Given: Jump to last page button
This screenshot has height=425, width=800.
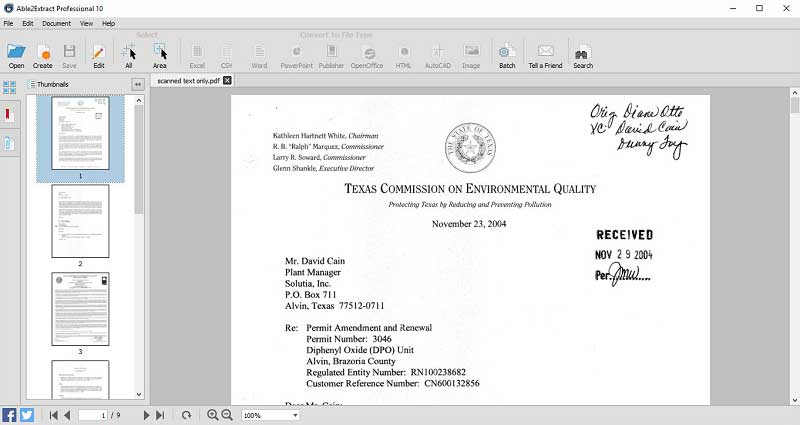Looking at the screenshot, I should pos(160,415).
